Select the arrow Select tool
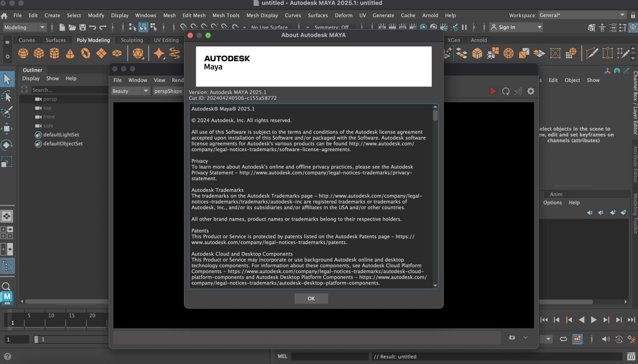This screenshot has height=364, width=638. 7,79
